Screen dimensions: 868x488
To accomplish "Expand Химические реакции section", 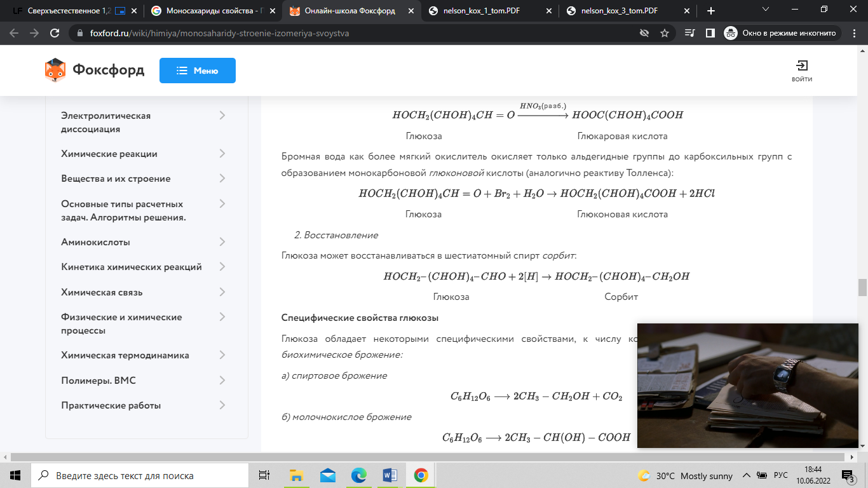I will point(222,153).
